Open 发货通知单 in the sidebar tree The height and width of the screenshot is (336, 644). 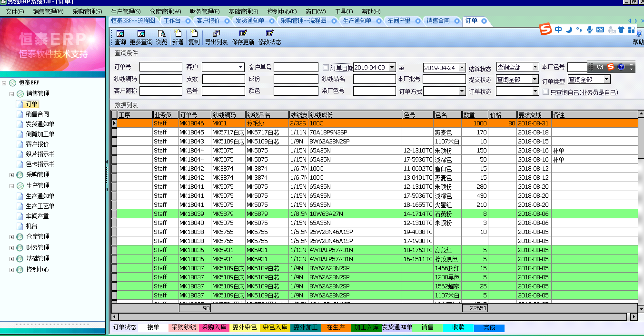[x=40, y=124]
